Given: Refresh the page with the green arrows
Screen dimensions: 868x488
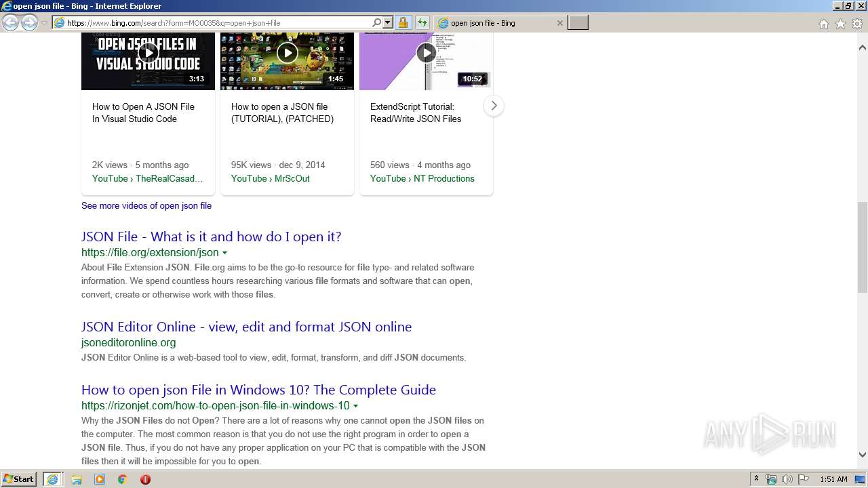Looking at the screenshot, I should click(422, 23).
